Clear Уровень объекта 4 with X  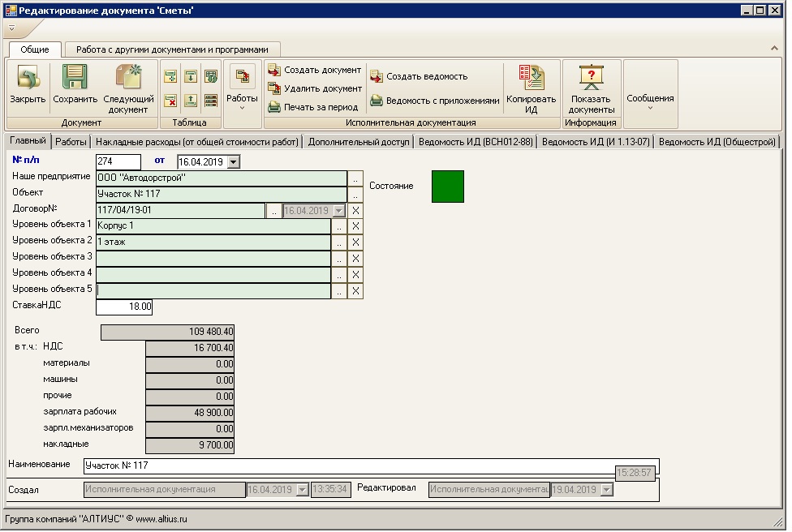[x=355, y=275]
